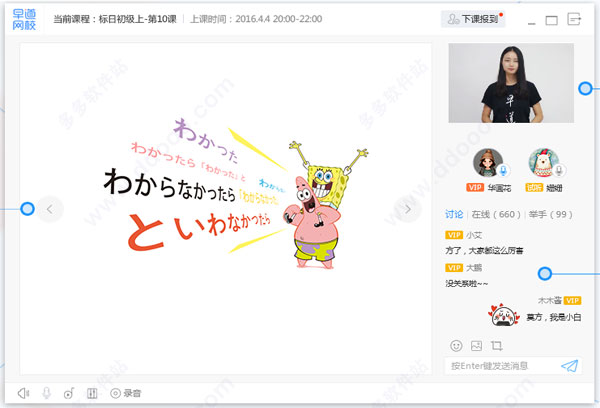Go to previous slide arrow
Image resolution: width=600 pixels, height=408 pixels.
click(x=52, y=208)
